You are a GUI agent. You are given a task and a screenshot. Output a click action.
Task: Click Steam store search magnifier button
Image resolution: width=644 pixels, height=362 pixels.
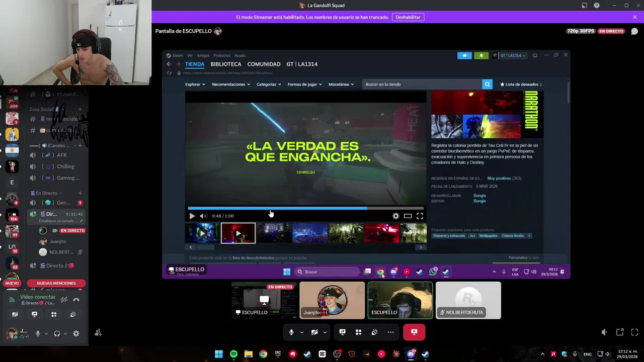[x=487, y=84]
